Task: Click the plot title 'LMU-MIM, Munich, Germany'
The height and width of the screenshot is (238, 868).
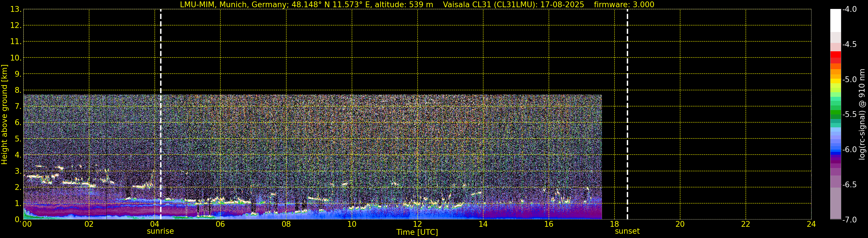Action: (233, 5)
